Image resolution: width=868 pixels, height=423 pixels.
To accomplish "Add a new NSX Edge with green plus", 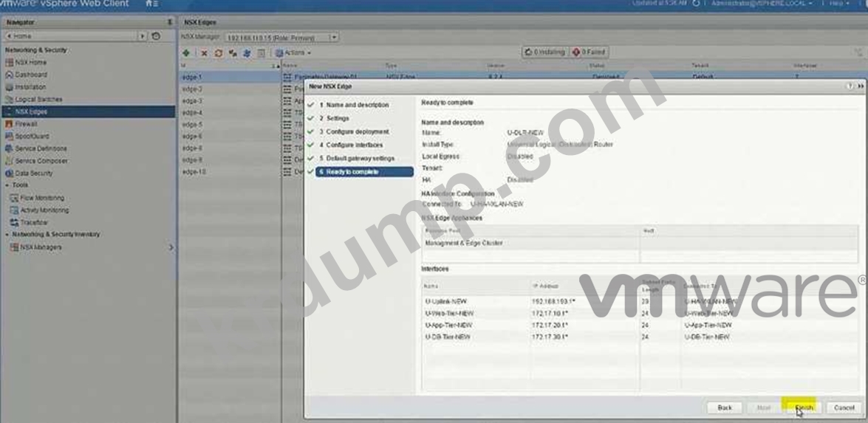I will click(187, 53).
